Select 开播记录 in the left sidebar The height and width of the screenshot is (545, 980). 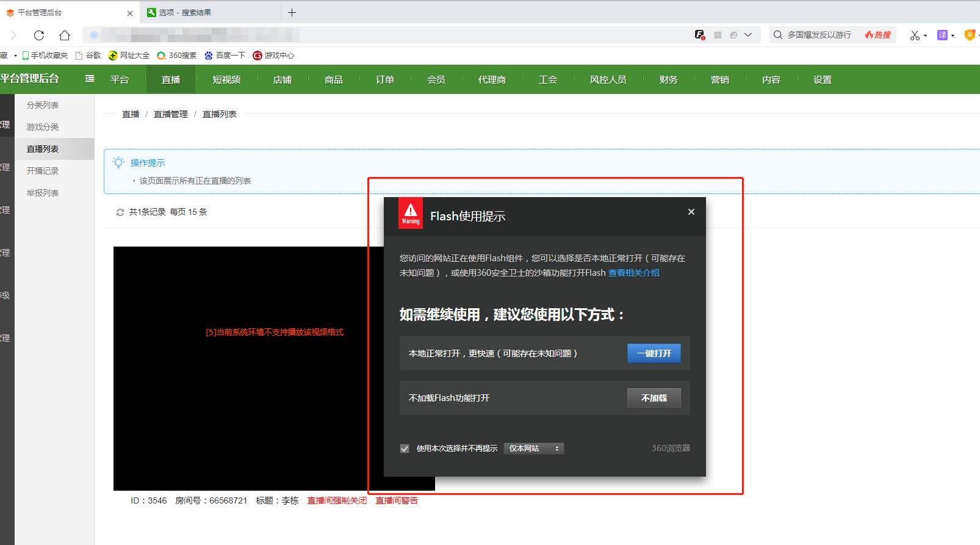(43, 171)
